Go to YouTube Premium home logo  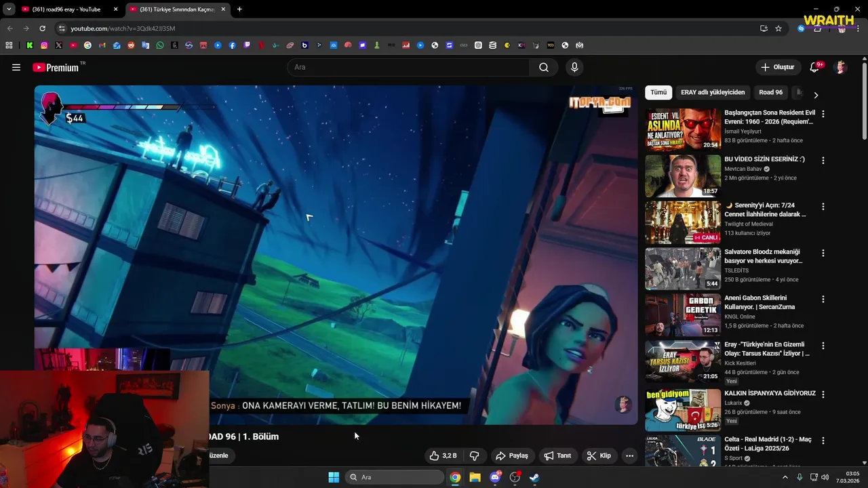click(x=56, y=67)
